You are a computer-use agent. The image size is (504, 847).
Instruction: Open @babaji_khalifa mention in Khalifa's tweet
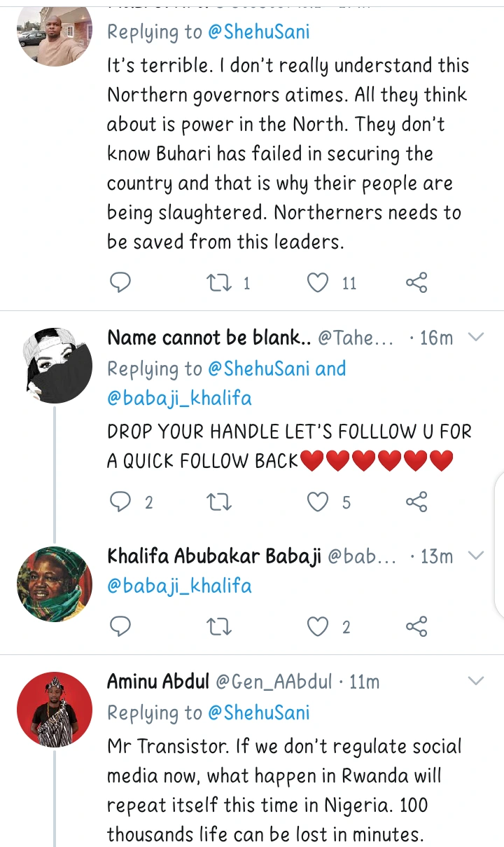tap(179, 586)
